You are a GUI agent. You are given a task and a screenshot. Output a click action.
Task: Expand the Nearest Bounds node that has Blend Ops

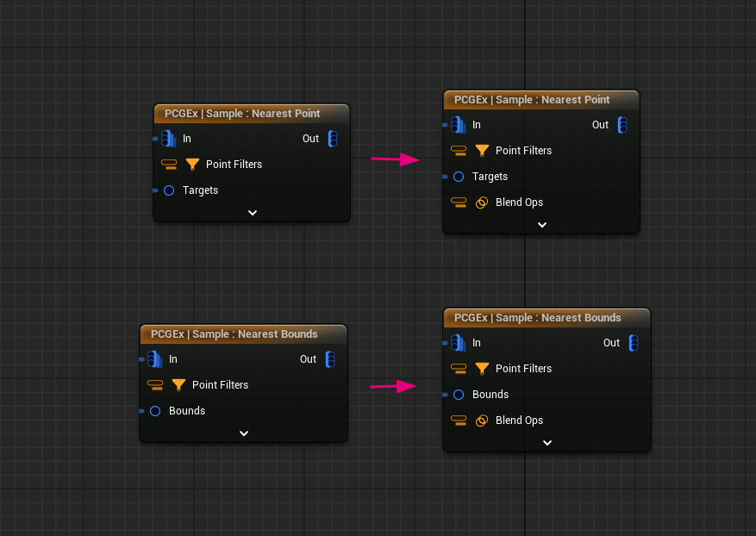[547, 442]
